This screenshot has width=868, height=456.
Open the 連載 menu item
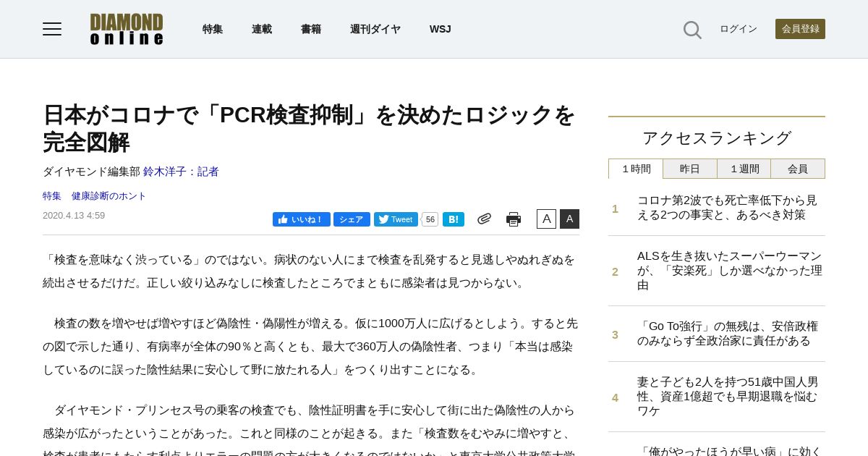tap(262, 29)
